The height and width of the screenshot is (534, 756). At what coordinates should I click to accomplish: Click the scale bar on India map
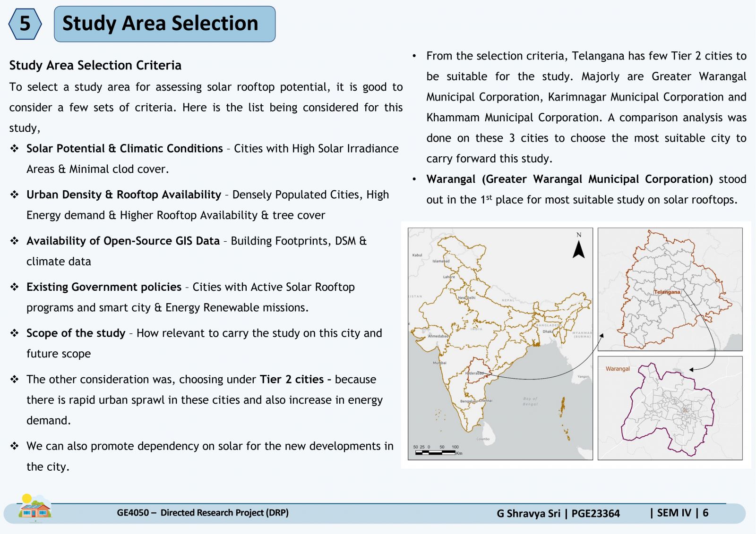click(437, 450)
